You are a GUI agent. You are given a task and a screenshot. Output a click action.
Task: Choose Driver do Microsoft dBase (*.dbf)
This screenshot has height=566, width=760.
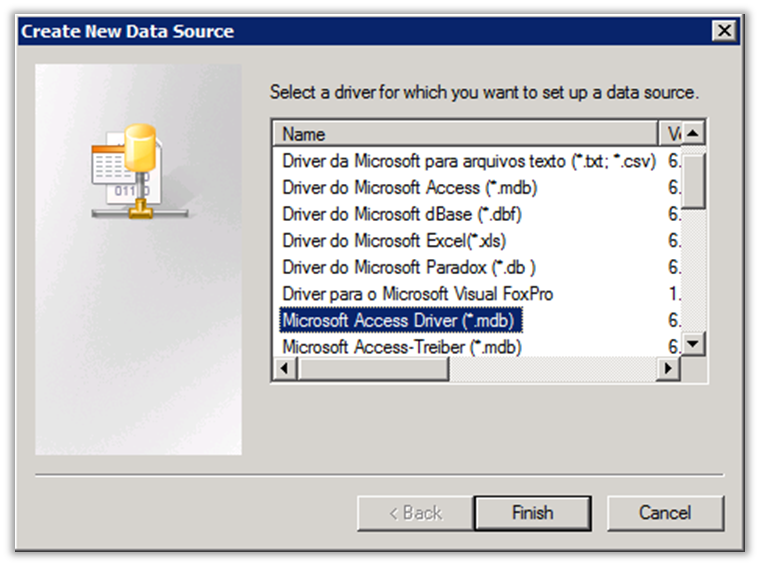pos(401,214)
